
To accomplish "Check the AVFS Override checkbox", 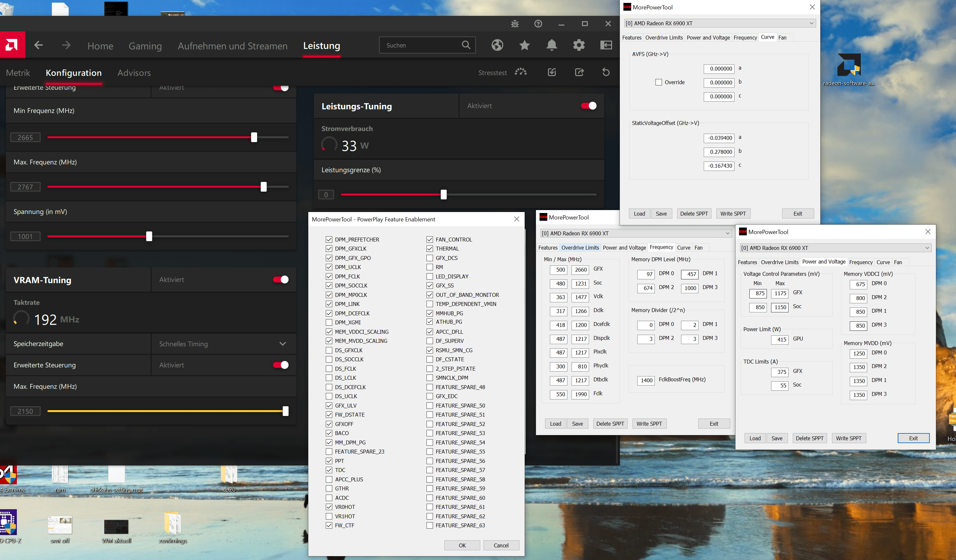I will [659, 82].
